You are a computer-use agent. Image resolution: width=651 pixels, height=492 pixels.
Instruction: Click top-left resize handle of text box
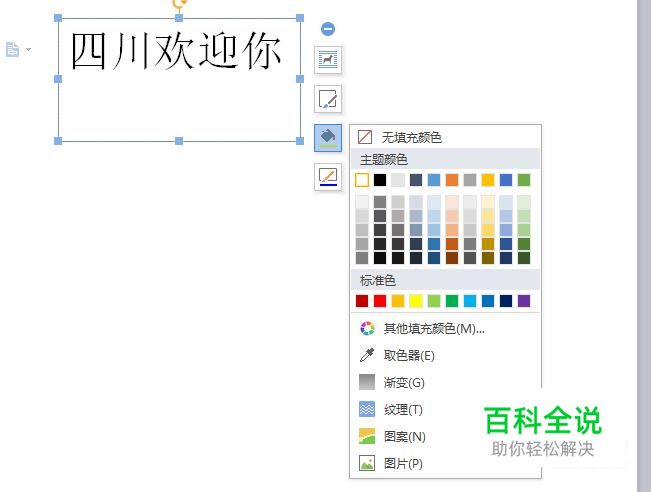tap(58, 18)
